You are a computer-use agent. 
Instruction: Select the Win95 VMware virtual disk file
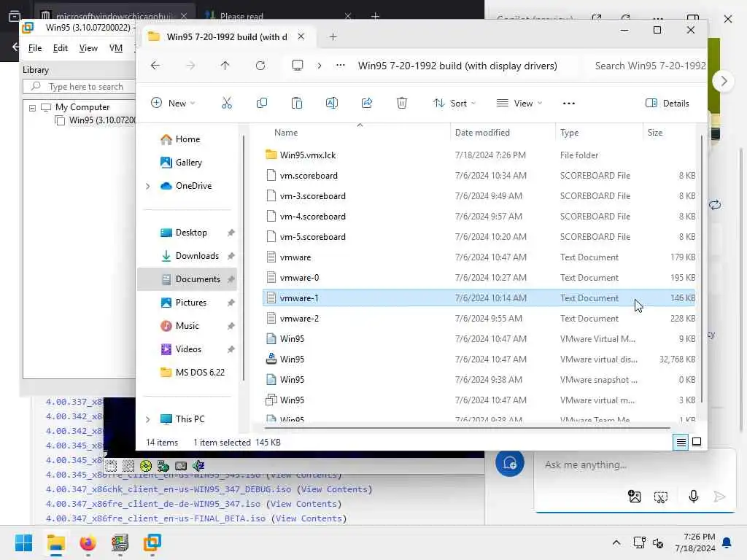click(x=479, y=359)
